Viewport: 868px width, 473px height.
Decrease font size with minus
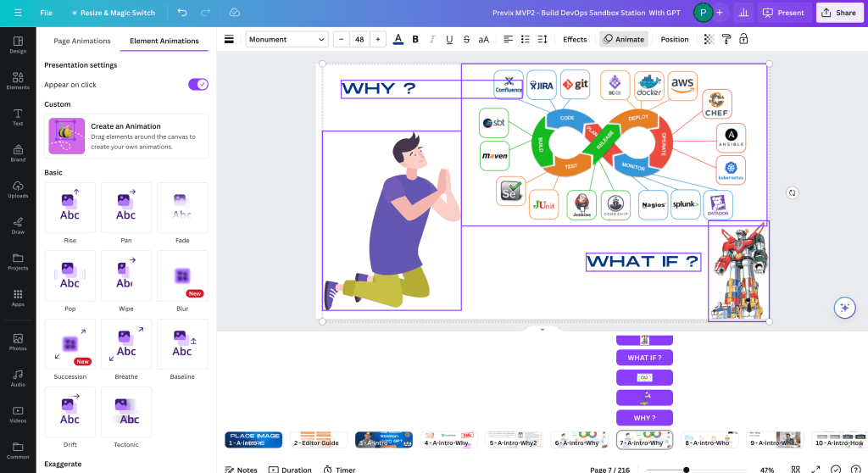click(341, 39)
